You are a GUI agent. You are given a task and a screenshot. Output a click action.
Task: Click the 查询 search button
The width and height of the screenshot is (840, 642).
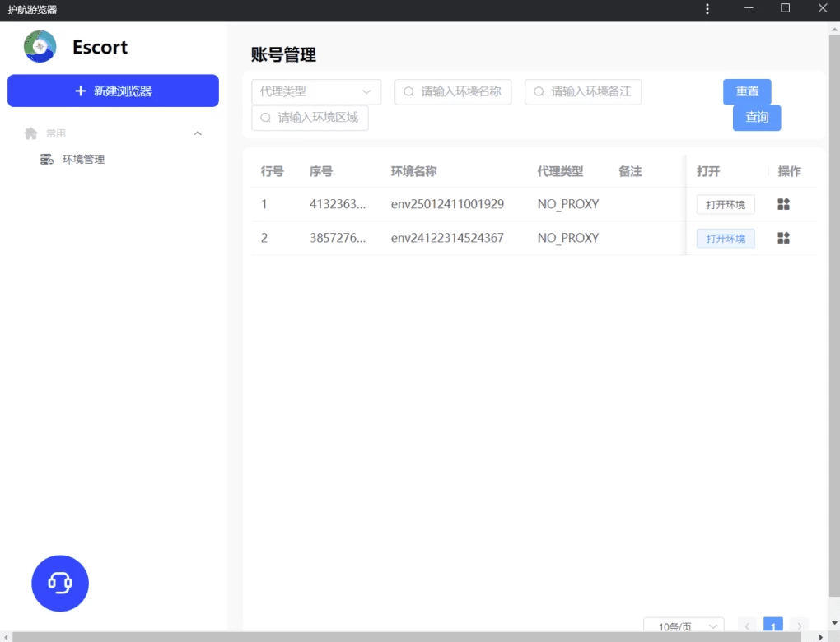756,118
